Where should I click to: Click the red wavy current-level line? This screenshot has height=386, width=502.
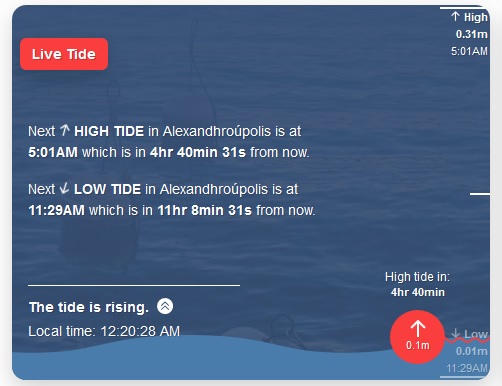(x=467, y=340)
